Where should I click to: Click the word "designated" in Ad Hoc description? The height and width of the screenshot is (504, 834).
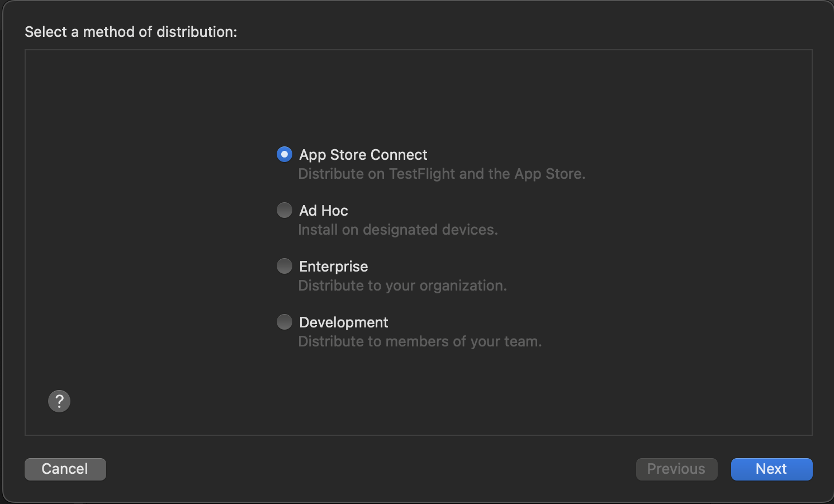400,230
